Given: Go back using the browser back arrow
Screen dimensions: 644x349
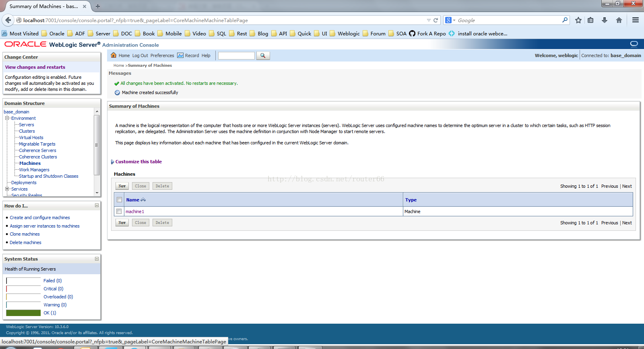Looking at the screenshot, I should tap(8, 20).
